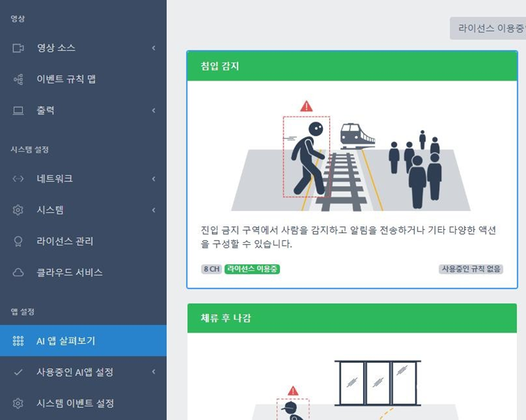Click the 라이선스 이용중 filter button at top
526x420 pixels.
pos(489,28)
